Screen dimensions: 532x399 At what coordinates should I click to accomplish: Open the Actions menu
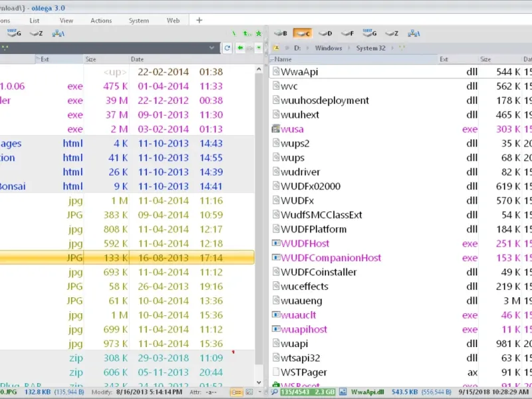coord(101,21)
